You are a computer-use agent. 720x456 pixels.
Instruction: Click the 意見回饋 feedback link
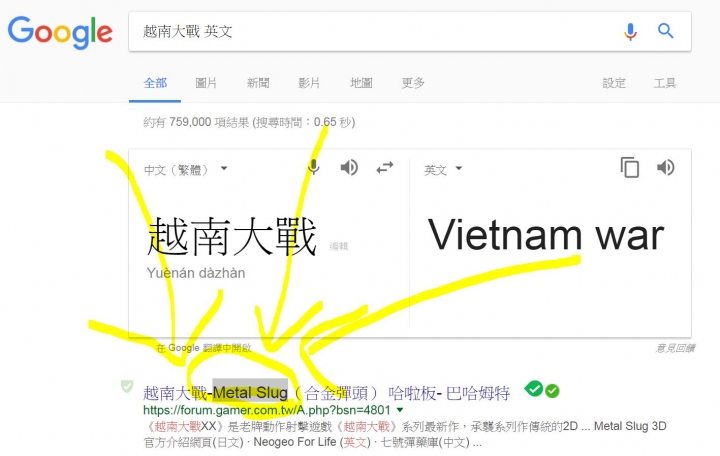click(x=675, y=348)
